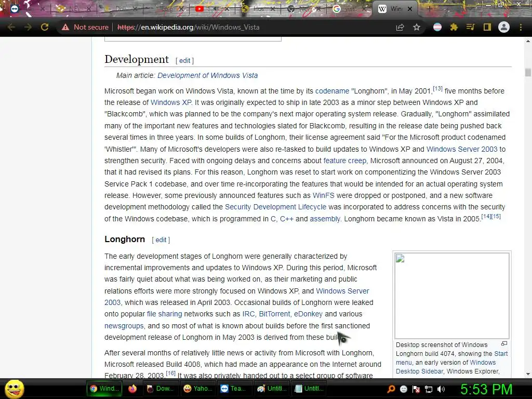The image size is (532, 399).
Task: Open citation 15 reference
Action: click(x=496, y=216)
